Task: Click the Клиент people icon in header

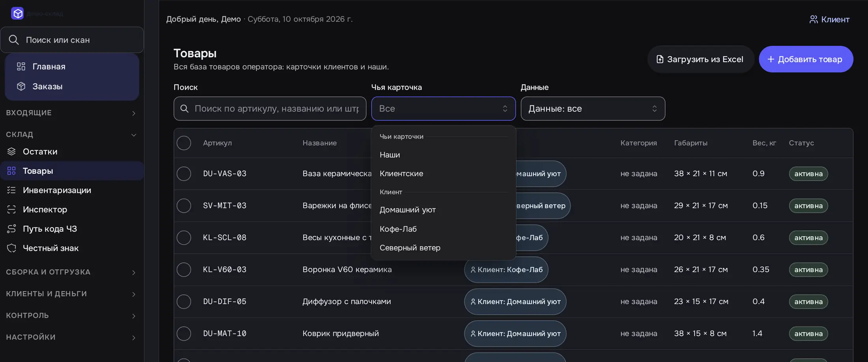Action: point(814,19)
